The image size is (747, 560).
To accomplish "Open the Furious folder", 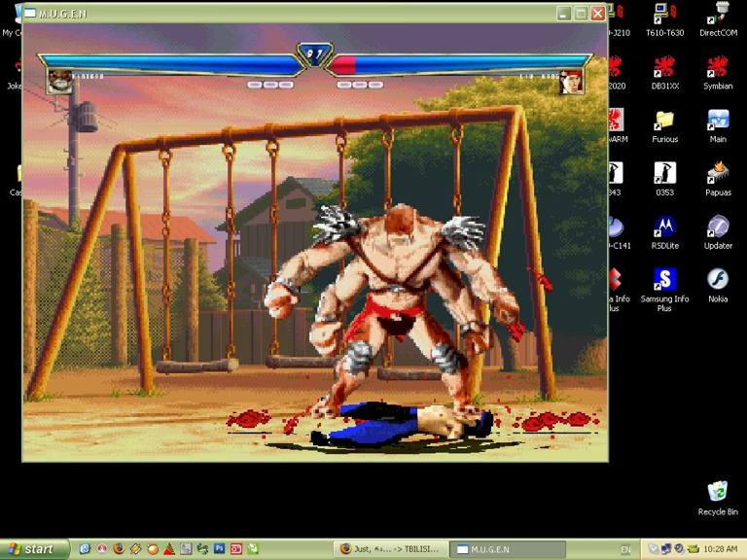I will [664, 121].
